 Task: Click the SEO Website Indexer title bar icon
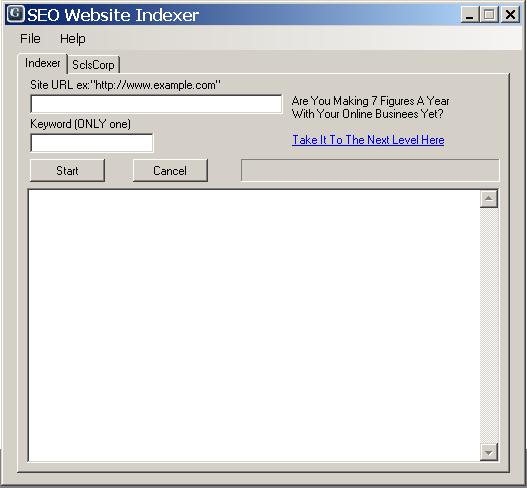pos(15,14)
